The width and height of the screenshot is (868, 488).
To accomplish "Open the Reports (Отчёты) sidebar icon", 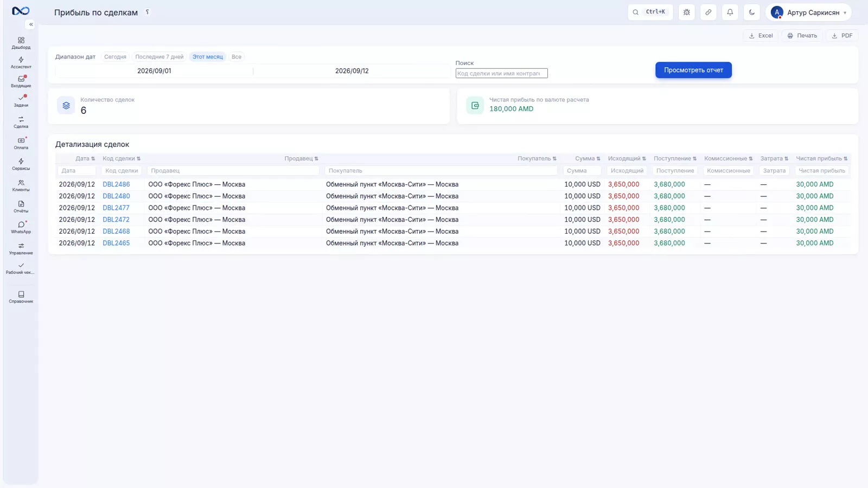I will (x=21, y=207).
